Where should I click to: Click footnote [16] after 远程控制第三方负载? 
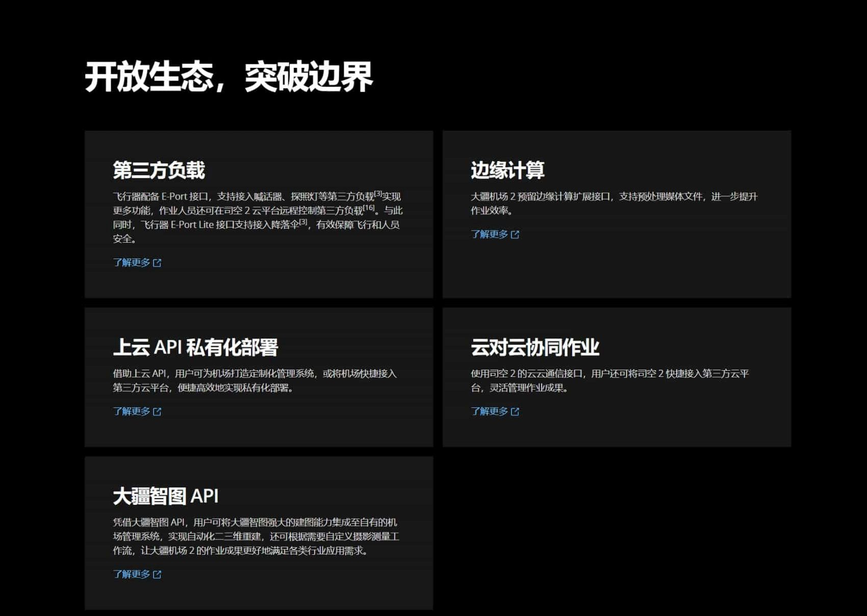[369, 208]
